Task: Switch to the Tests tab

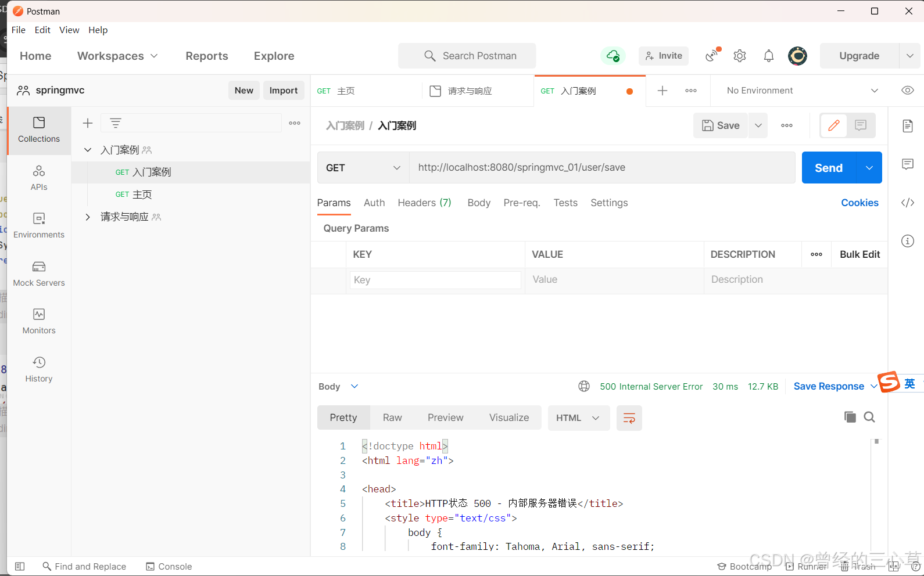Action: [565, 203]
